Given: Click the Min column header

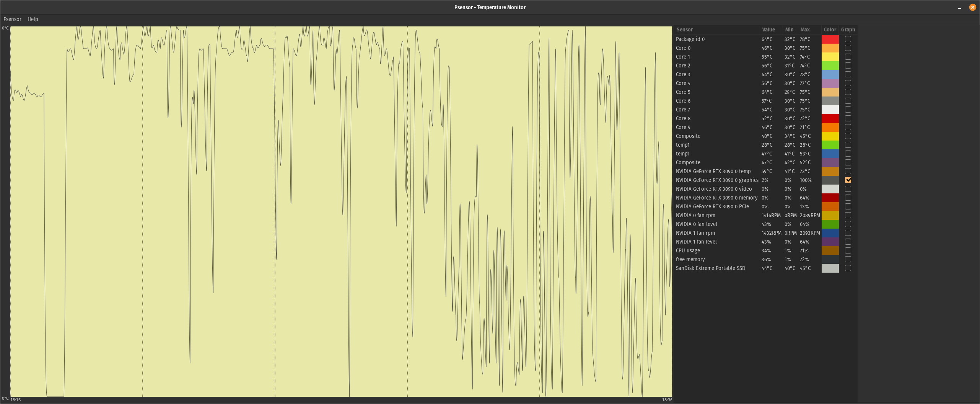Looking at the screenshot, I should click(x=790, y=29).
